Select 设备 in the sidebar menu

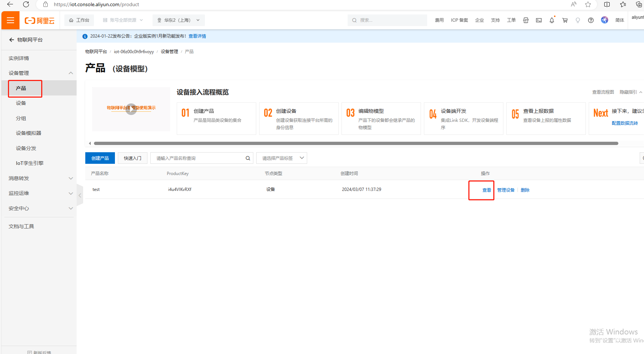pos(21,103)
